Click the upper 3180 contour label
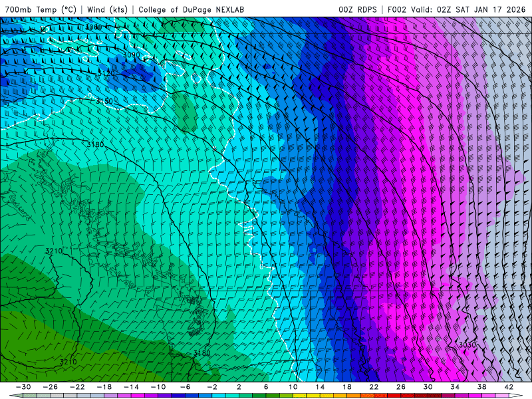 95,145
